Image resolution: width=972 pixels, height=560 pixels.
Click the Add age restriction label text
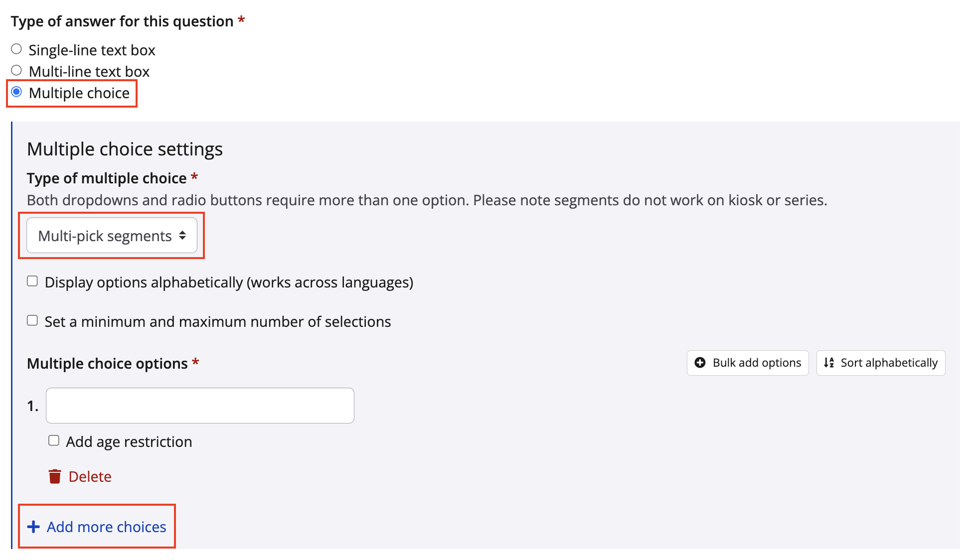click(x=129, y=442)
